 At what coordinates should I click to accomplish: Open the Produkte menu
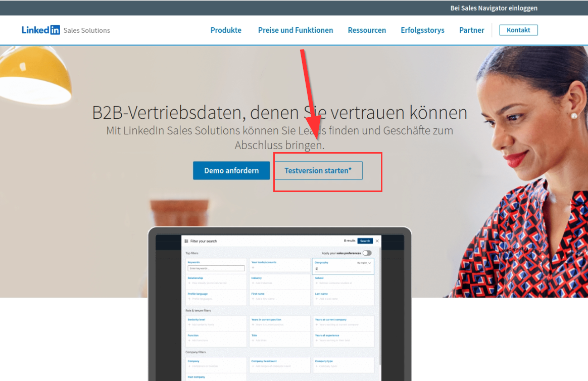(x=226, y=30)
